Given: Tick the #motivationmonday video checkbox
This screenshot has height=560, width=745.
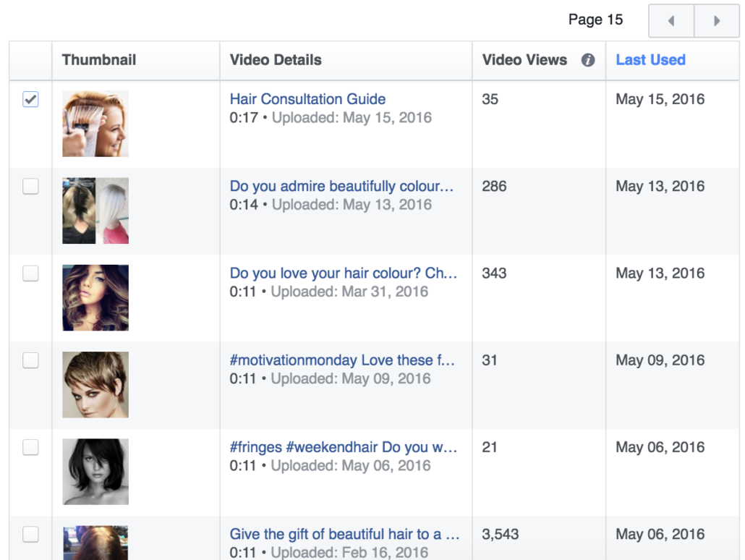Looking at the screenshot, I should [x=31, y=360].
